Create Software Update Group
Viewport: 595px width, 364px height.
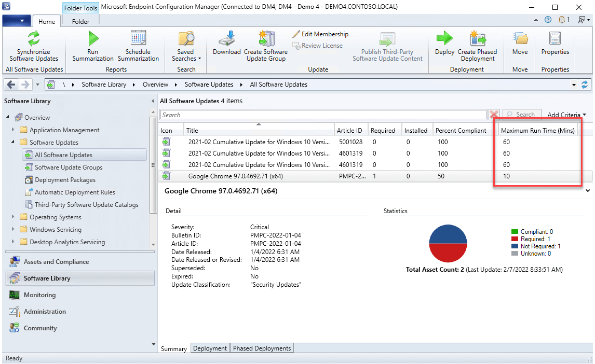[x=266, y=46]
